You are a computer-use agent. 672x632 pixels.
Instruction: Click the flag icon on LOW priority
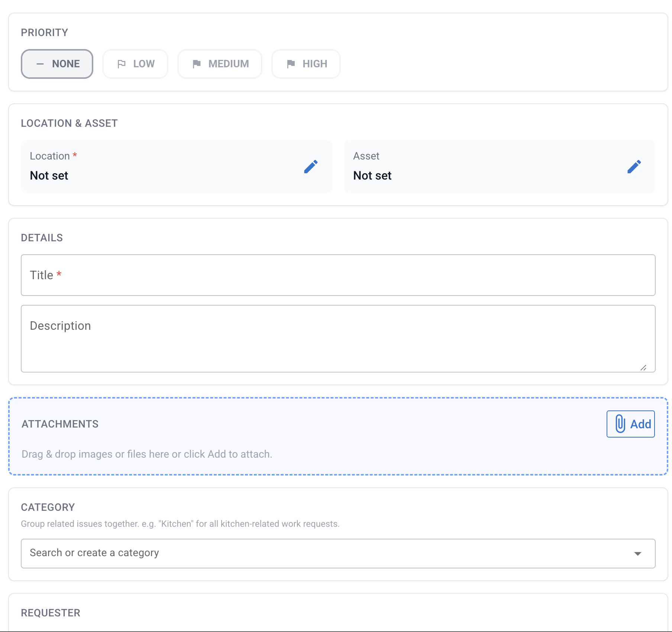(122, 64)
